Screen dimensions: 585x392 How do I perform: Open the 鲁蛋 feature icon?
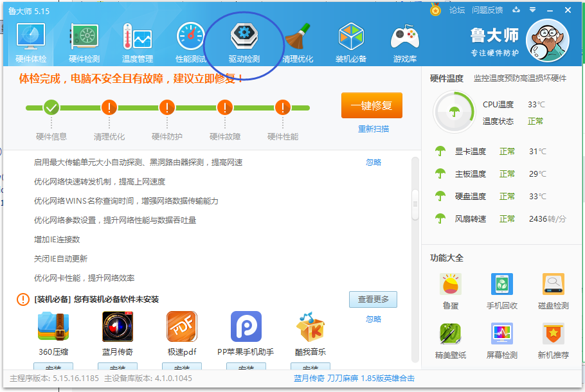click(x=451, y=284)
